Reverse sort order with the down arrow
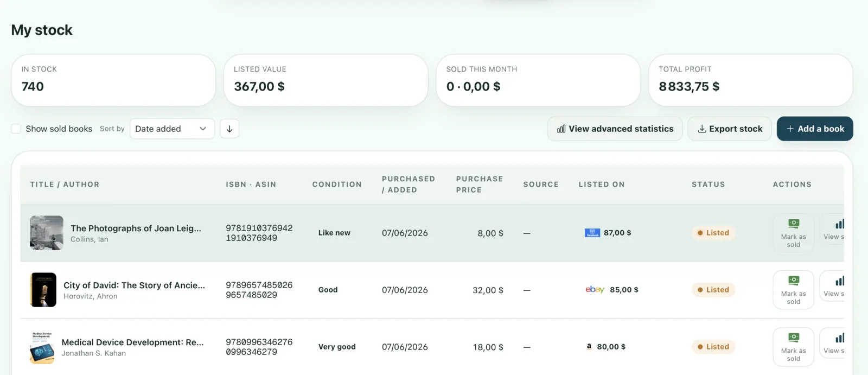 [x=229, y=129]
